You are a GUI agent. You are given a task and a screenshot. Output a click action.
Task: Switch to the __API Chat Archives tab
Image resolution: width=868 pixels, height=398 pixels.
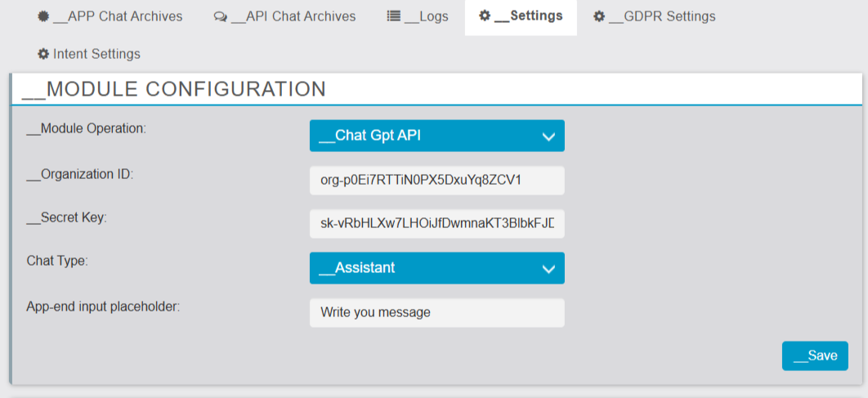click(x=293, y=16)
